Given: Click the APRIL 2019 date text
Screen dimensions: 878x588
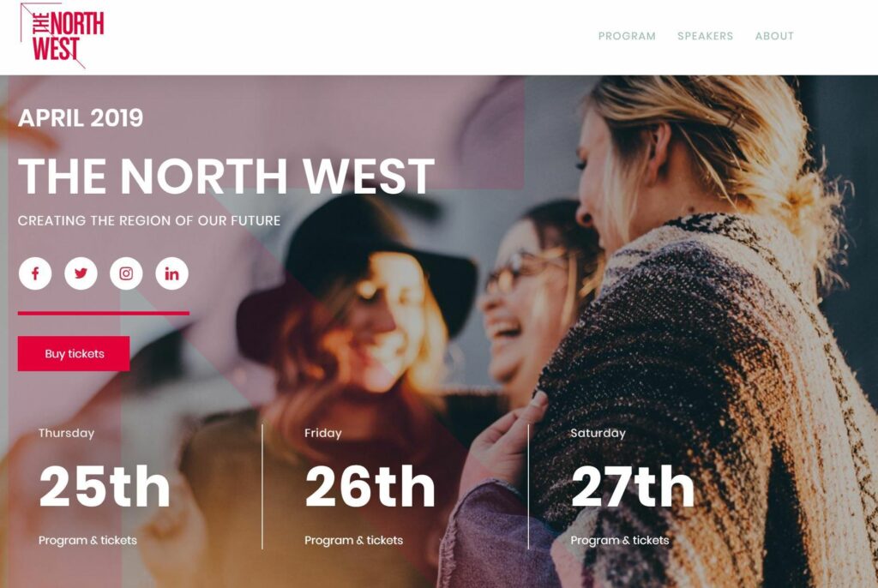Looking at the screenshot, I should (x=81, y=117).
